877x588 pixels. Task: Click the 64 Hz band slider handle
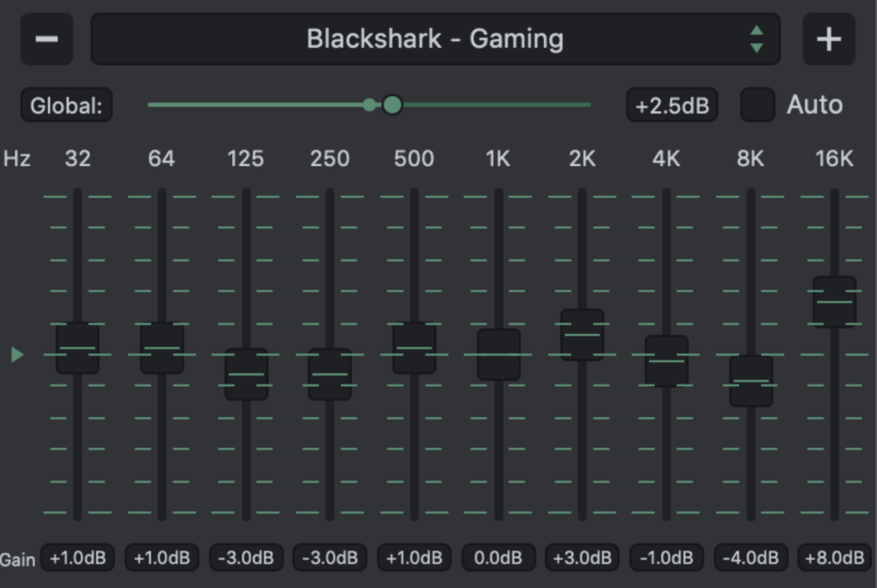tap(162, 347)
